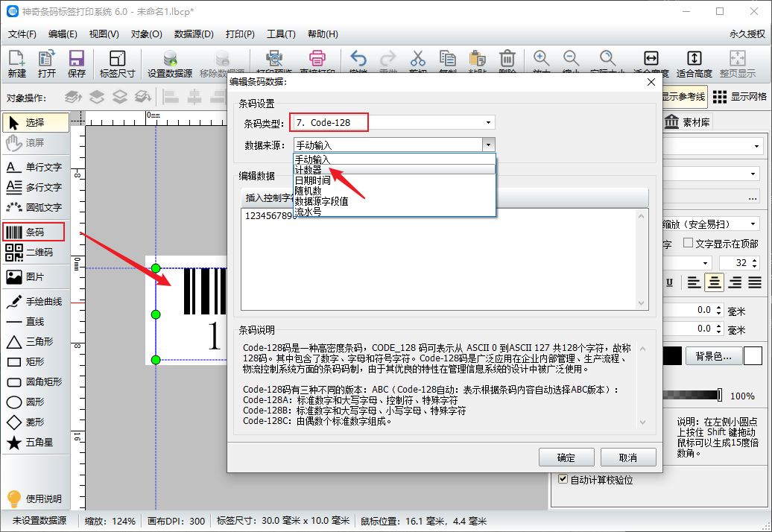
Task: Open the 文件(F) menu
Action: pos(22,34)
